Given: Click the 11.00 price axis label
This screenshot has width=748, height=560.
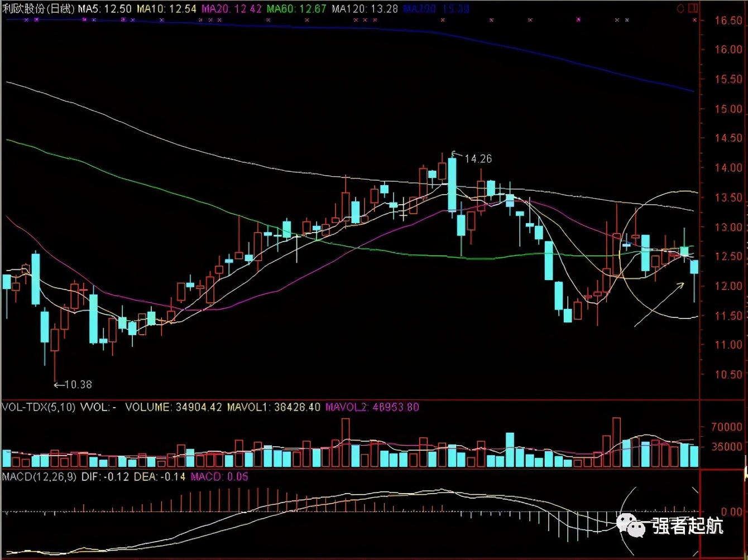Looking at the screenshot, I should click(x=728, y=345).
